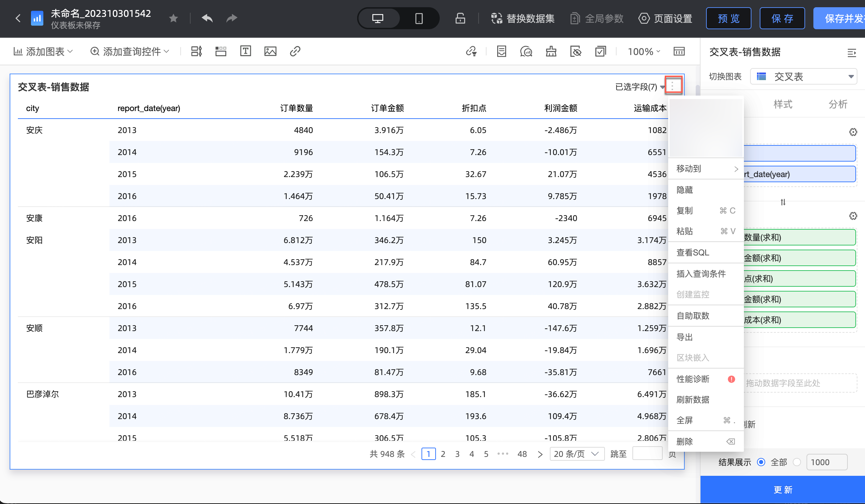
Task: Open the chart type 交叉表 combo box
Action: 804,76
